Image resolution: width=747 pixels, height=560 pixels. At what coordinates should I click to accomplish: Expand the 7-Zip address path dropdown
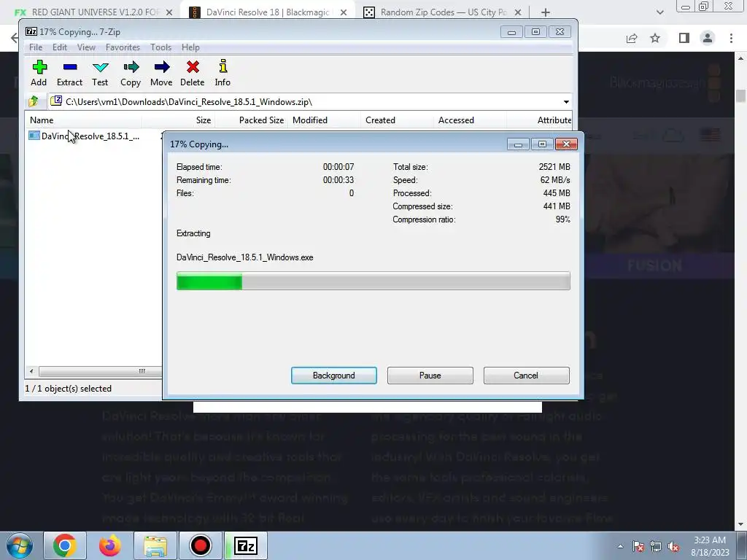(566, 101)
